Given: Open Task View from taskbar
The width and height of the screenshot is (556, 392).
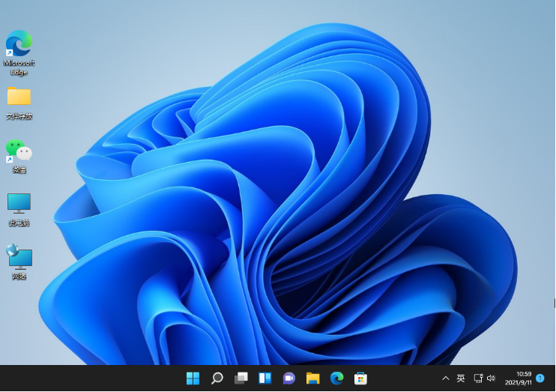Looking at the screenshot, I should click(x=241, y=378).
